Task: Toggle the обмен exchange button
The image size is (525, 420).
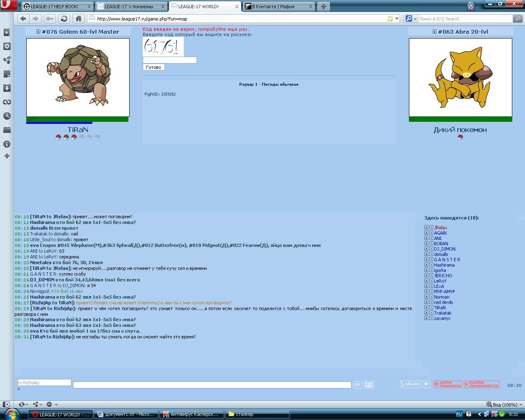Action: pyautogui.click(x=410, y=384)
